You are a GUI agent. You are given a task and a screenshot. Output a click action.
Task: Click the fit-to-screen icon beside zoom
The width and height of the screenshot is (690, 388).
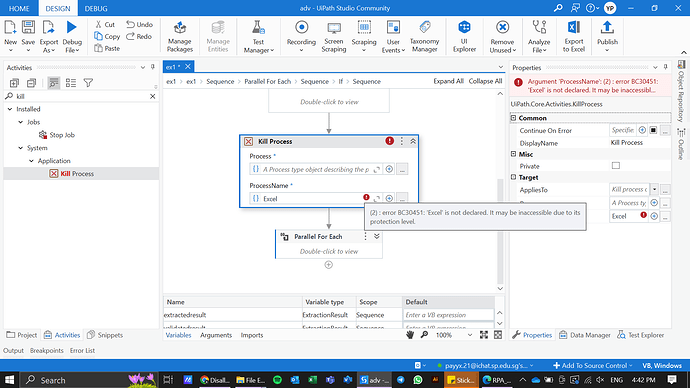point(484,335)
